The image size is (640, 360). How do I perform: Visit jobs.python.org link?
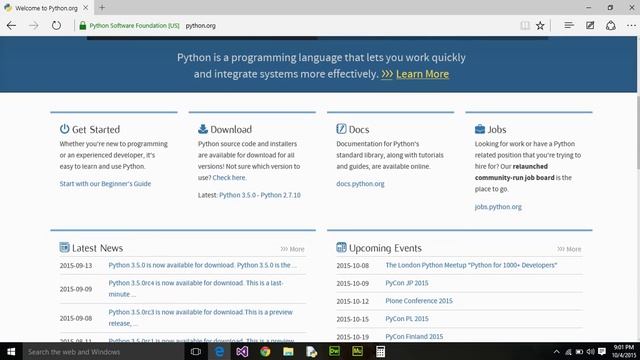tap(498, 207)
